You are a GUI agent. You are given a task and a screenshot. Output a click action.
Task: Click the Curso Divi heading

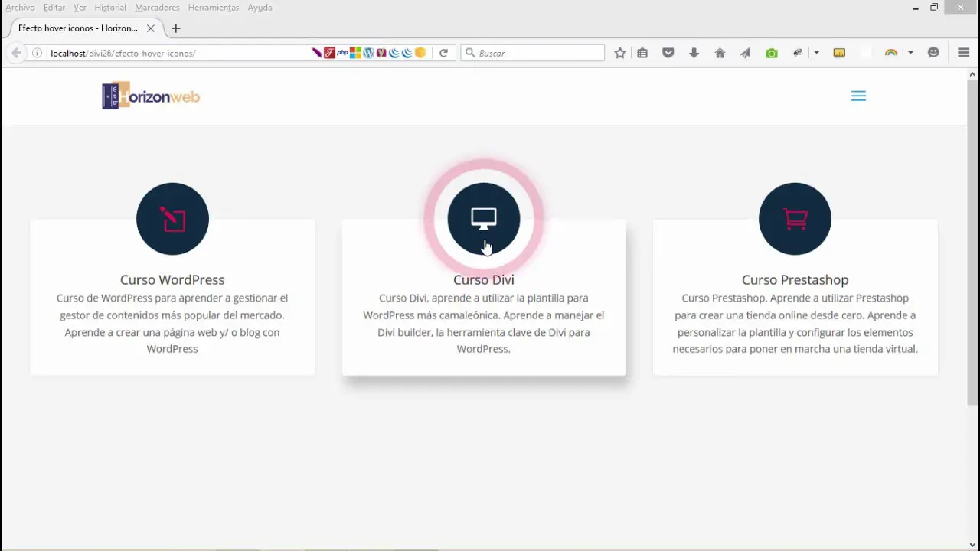[484, 279]
